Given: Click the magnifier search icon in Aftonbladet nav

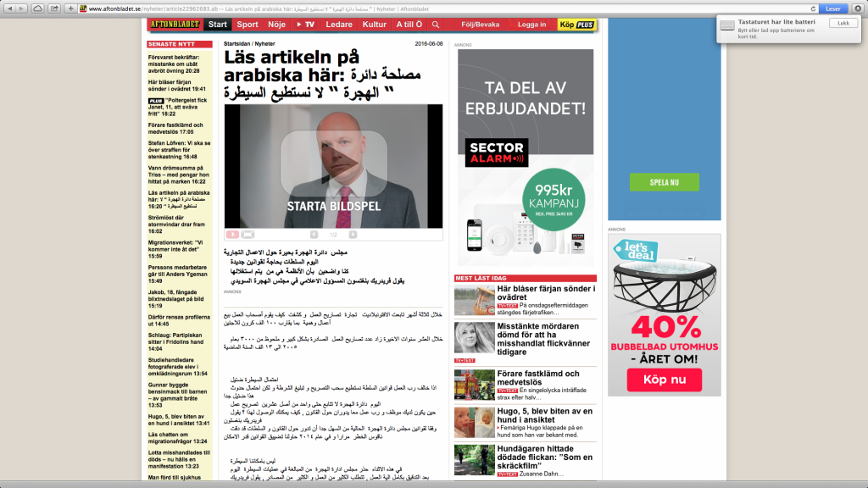Looking at the screenshot, I should [436, 25].
